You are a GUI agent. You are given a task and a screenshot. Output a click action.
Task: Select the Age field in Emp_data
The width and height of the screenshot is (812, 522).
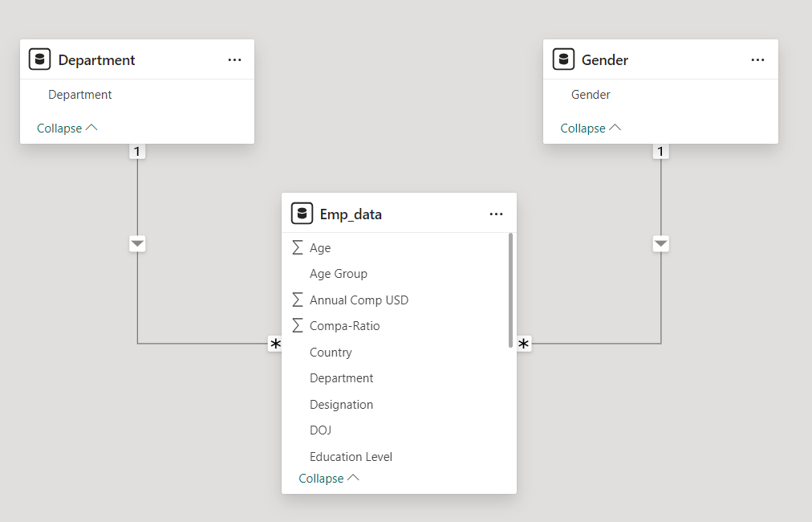pyautogui.click(x=320, y=248)
